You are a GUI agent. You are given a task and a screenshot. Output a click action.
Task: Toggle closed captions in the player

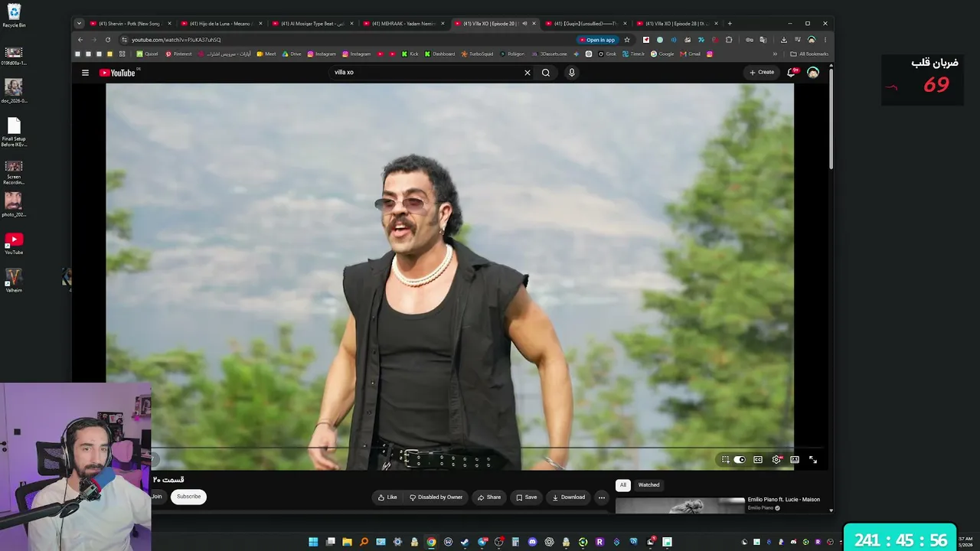(x=758, y=460)
